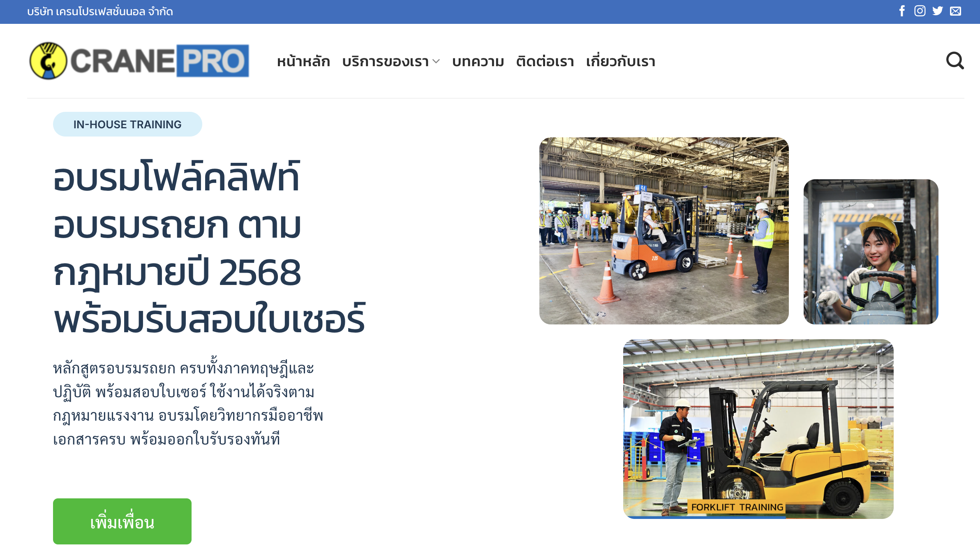
Task: Open the Facebook page icon
Action: (901, 11)
